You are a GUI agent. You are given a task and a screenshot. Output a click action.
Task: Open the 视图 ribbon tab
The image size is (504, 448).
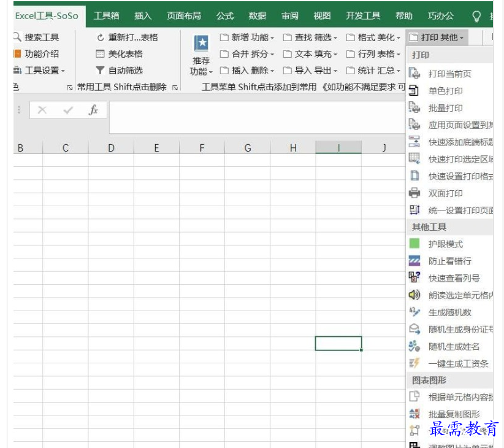pyautogui.click(x=322, y=16)
